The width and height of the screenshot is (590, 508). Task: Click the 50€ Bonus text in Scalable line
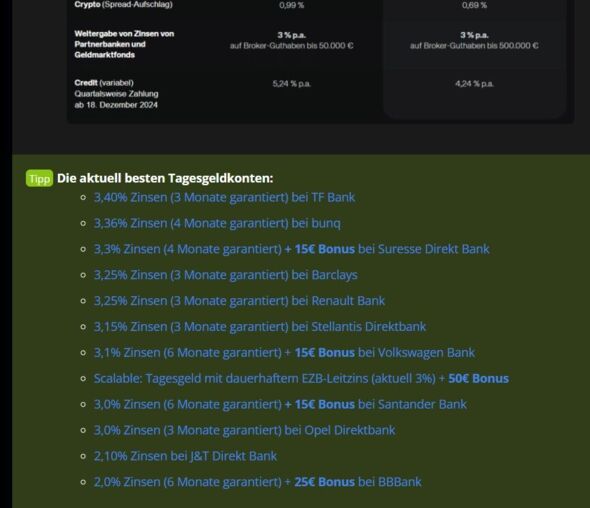tap(478, 379)
